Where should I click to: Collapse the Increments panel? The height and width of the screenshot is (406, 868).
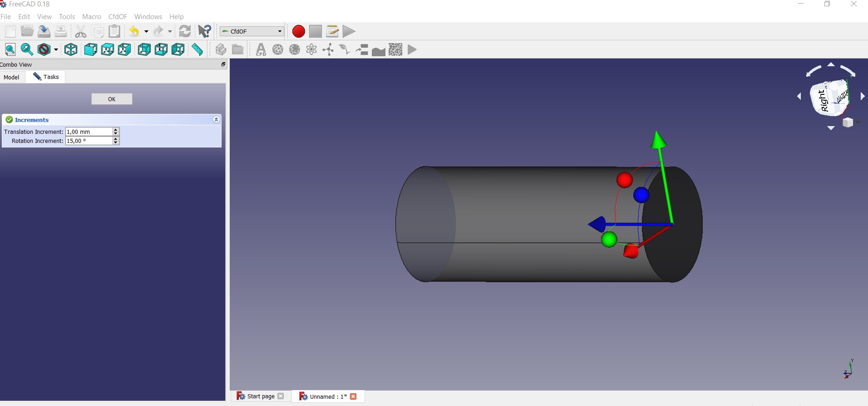216,120
